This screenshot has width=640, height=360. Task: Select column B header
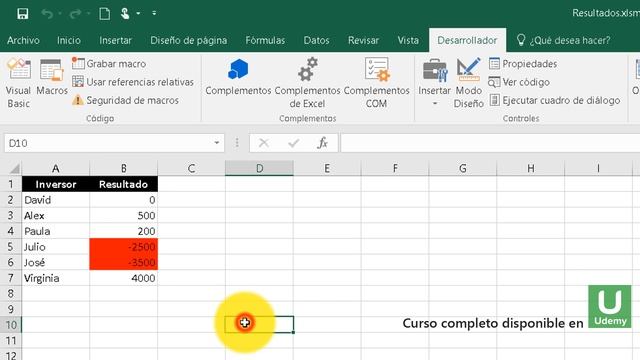(x=124, y=168)
